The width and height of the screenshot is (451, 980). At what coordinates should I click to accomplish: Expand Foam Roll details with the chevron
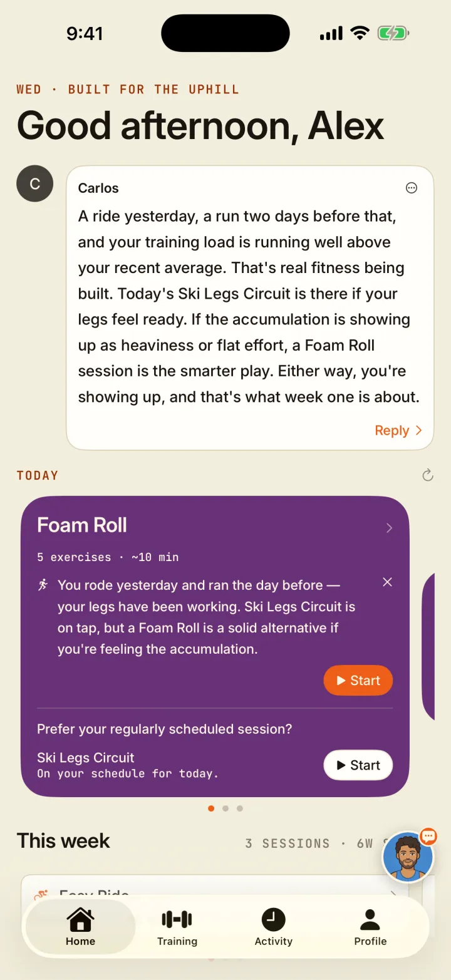[x=389, y=528]
